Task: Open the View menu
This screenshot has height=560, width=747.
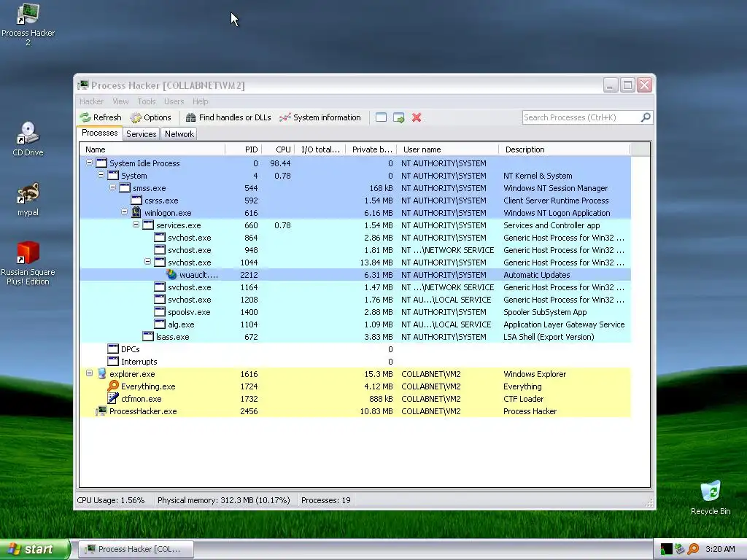Action: pyautogui.click(x=120, y=101)
